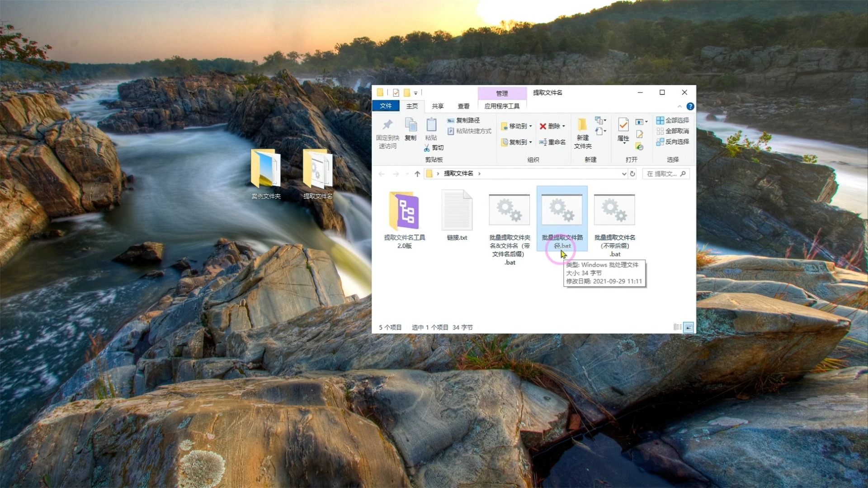Click the up-arrow navigation icon
868x488 pixels.
[x=417, y=174]
